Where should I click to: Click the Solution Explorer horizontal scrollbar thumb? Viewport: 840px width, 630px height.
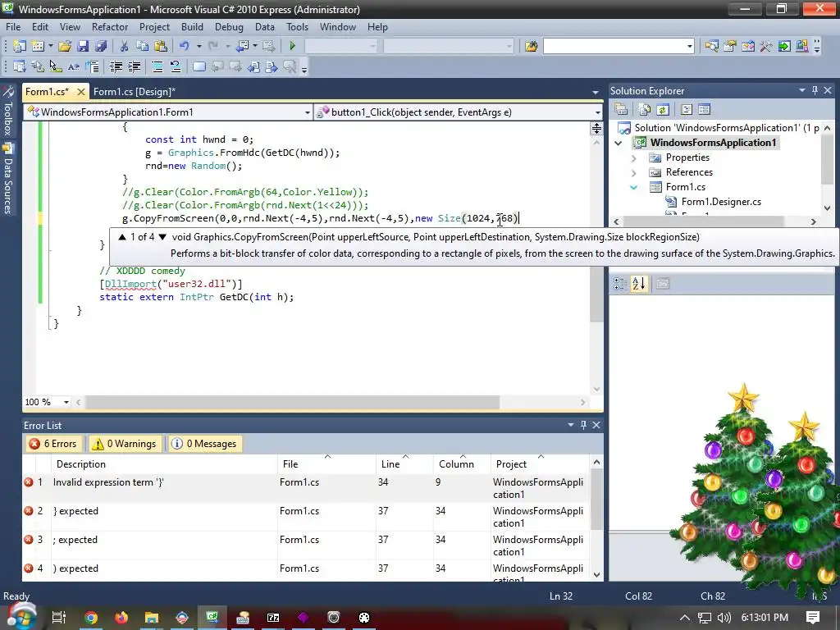[704, 221]
